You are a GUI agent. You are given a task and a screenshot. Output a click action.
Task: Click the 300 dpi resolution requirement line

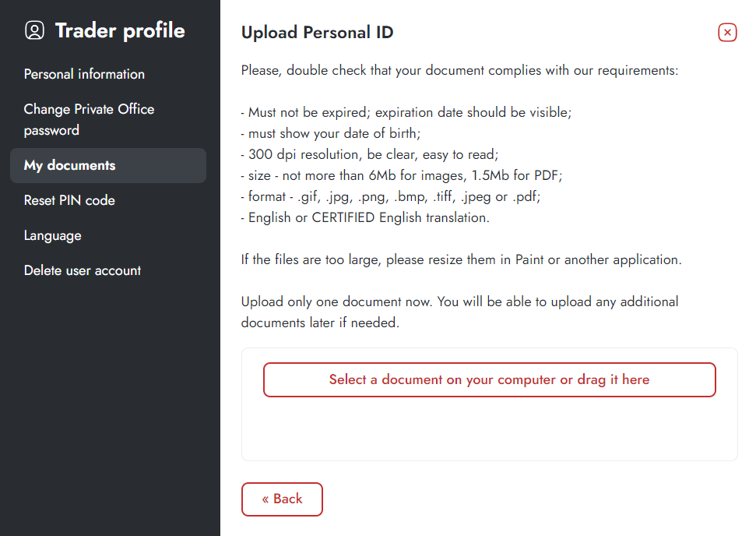coord(370,154)
